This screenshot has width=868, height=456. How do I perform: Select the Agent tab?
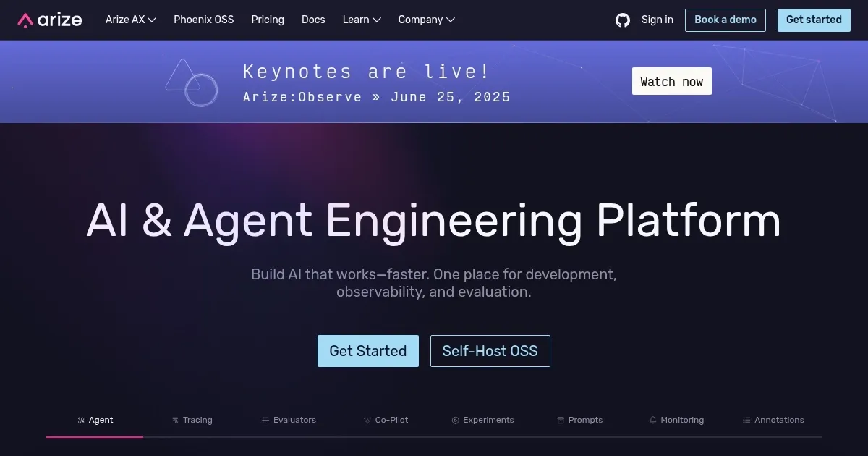click(95, 420)
